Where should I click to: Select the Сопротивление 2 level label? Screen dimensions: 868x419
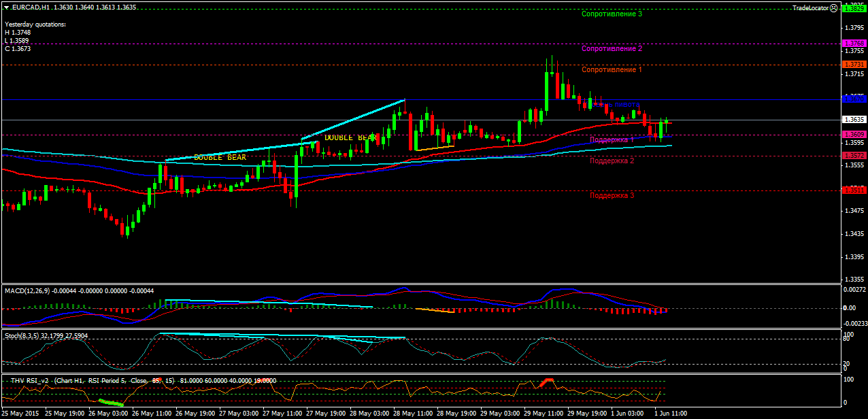(x=612, y=49)
